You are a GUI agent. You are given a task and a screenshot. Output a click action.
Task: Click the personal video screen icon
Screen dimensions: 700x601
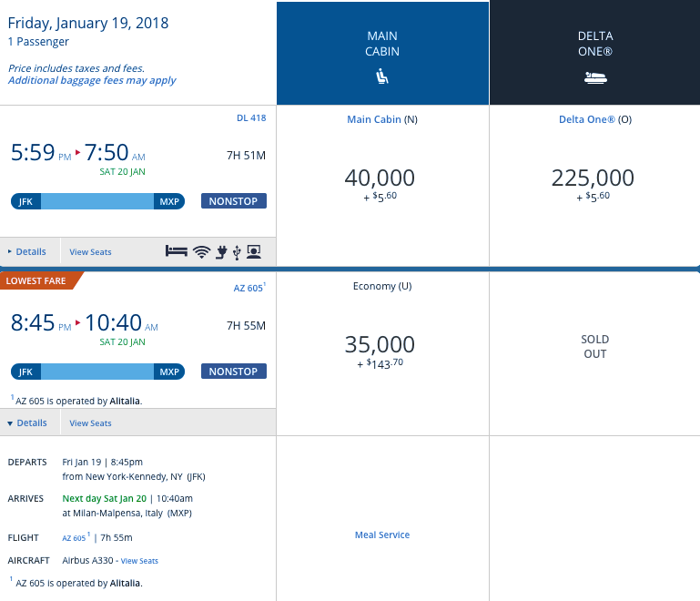click(254, 251)
